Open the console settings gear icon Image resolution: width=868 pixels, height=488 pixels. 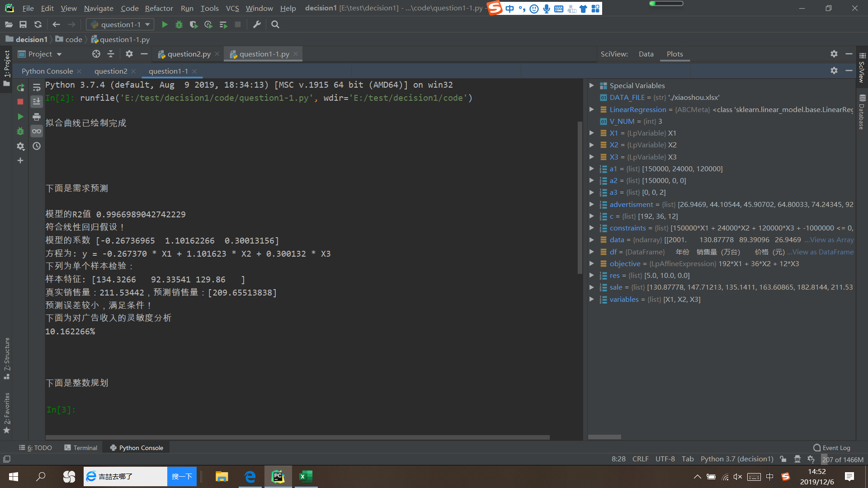click(x=20, y=146)
